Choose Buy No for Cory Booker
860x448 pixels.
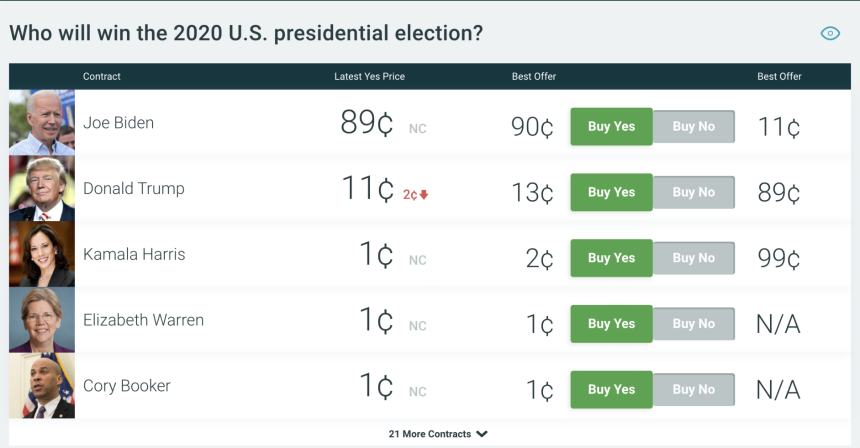click(694, 390)
